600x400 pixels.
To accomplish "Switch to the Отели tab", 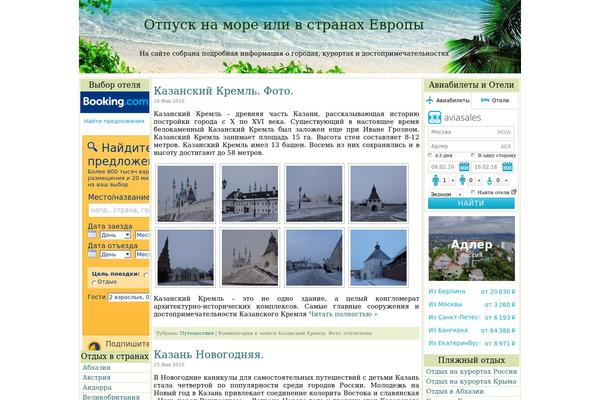I will (495, 100).
